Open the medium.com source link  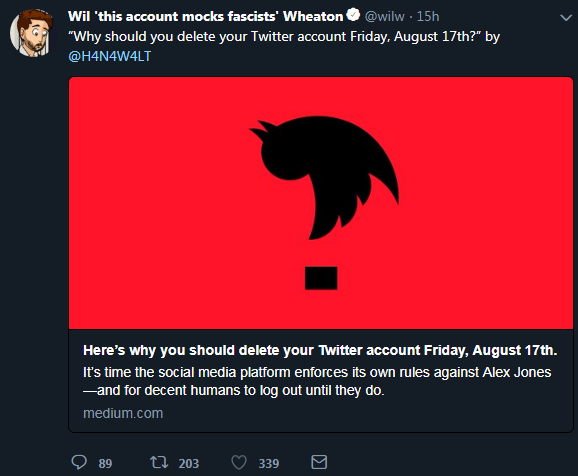point(123,413)
